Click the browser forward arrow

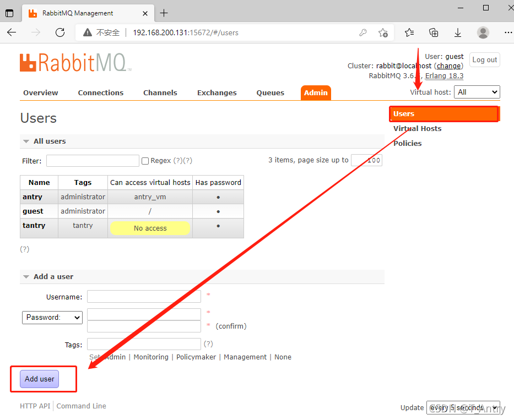[36, 32]
